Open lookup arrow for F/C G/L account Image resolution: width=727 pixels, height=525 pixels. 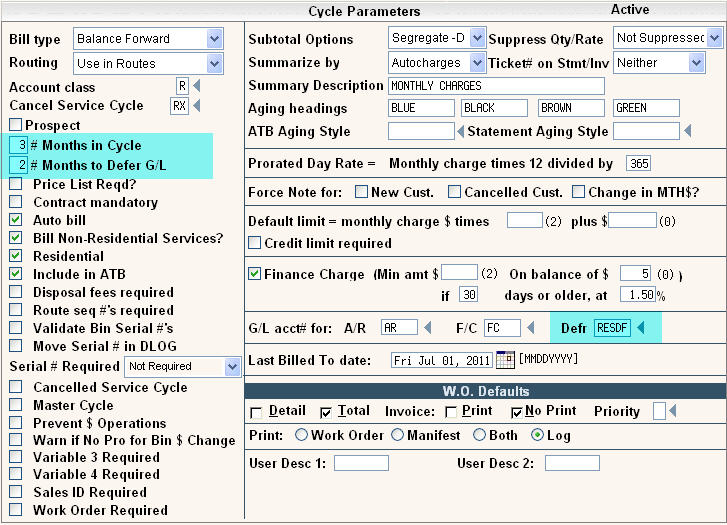(531, 328)
